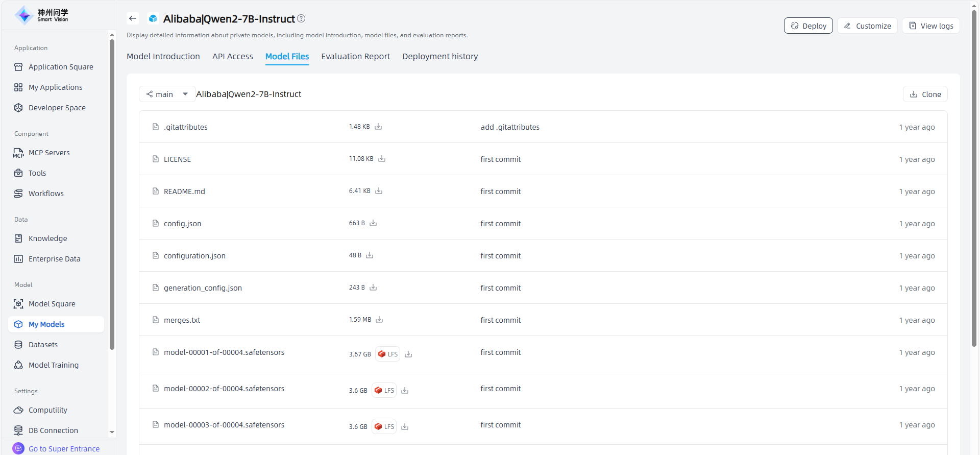Click the back arrow beside the model title
This screenshot has height=455, width=980.
point(133,19)
